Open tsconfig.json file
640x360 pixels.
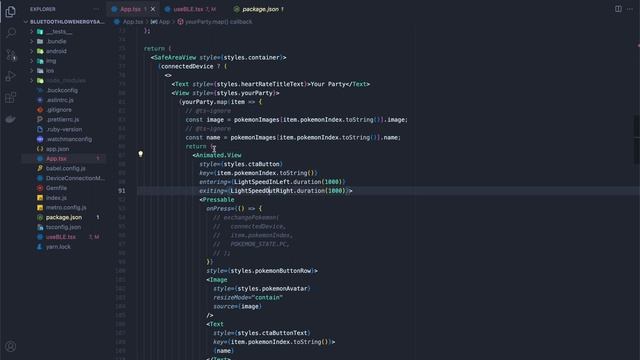tap(63, 227)
